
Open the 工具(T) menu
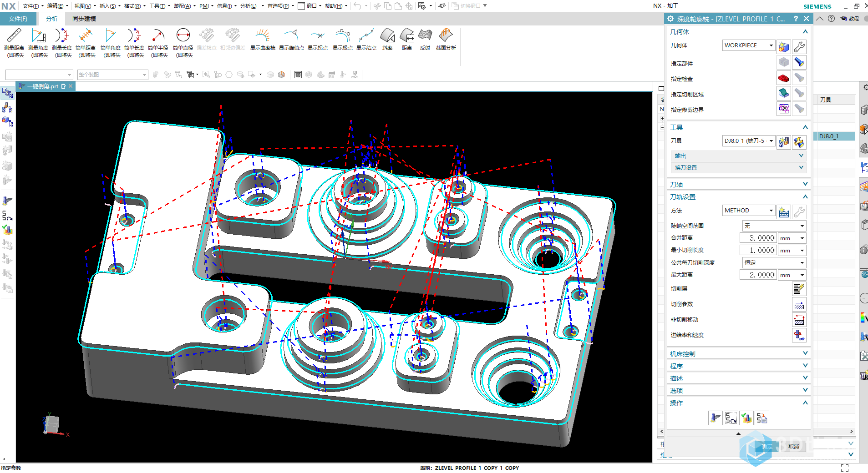point(159,6)
